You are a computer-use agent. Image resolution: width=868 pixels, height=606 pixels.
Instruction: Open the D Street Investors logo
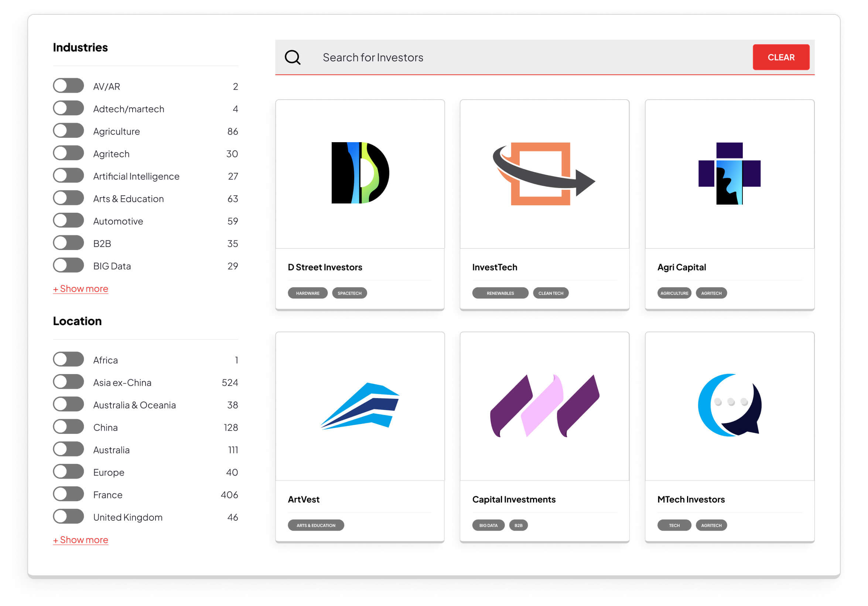360,173
